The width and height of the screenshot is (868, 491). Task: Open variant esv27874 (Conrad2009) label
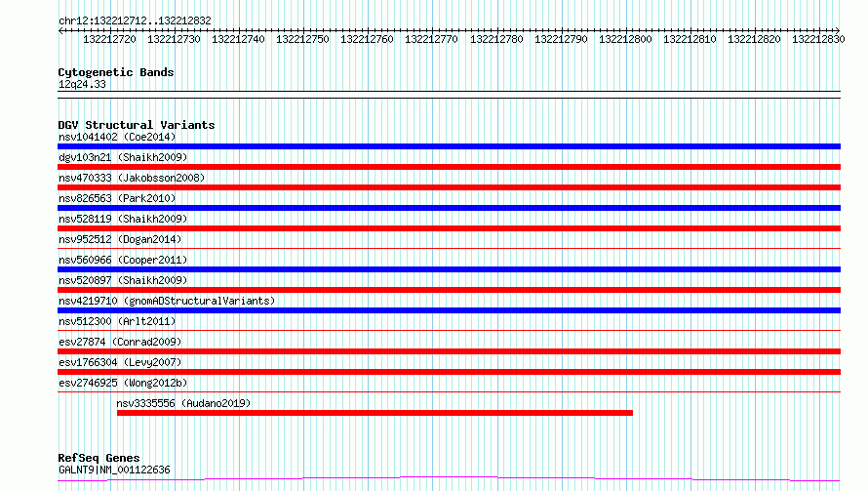[x=120, y=342]
